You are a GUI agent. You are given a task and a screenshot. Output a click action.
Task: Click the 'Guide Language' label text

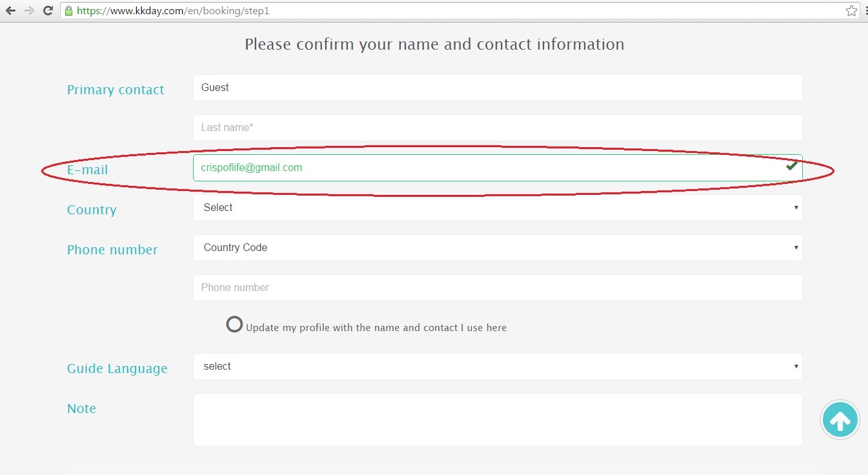(117, 369)
